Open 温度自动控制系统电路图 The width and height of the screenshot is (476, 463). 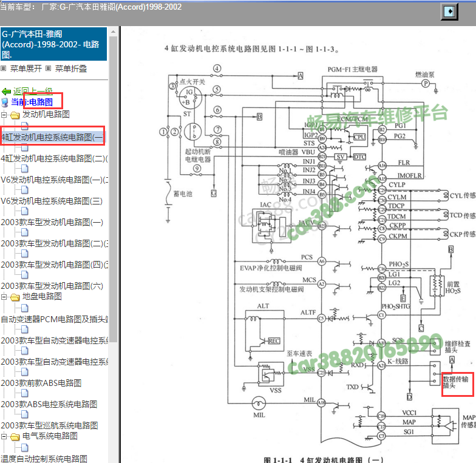click(x=44, y=459)
